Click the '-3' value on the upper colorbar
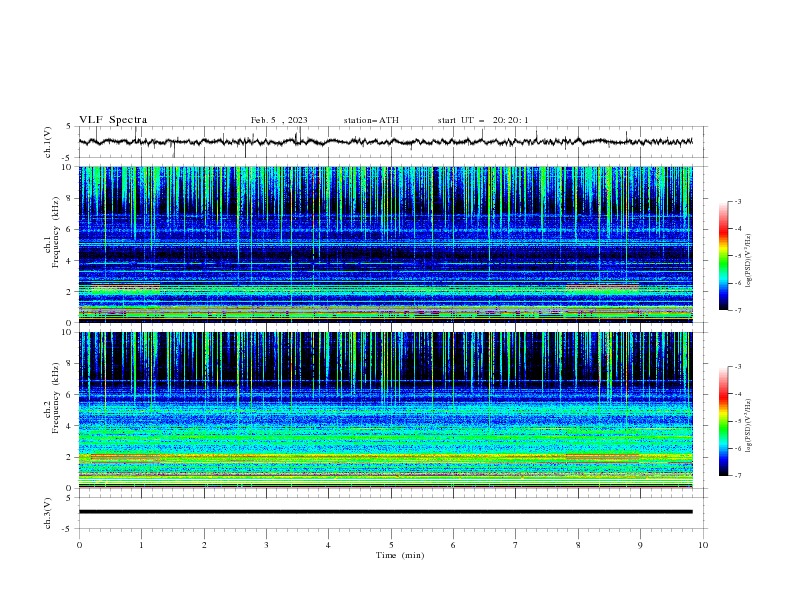 click(x=737, y=201)
